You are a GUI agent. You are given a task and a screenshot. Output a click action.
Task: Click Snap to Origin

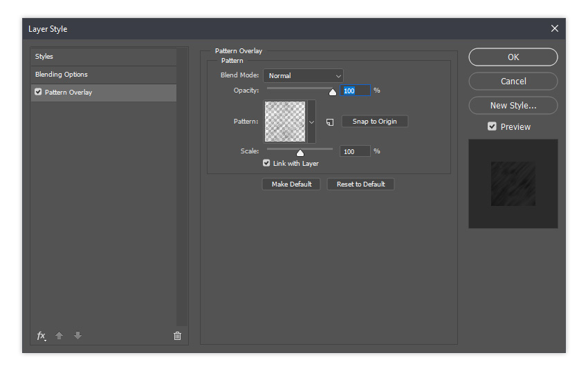tap(375, 122)
